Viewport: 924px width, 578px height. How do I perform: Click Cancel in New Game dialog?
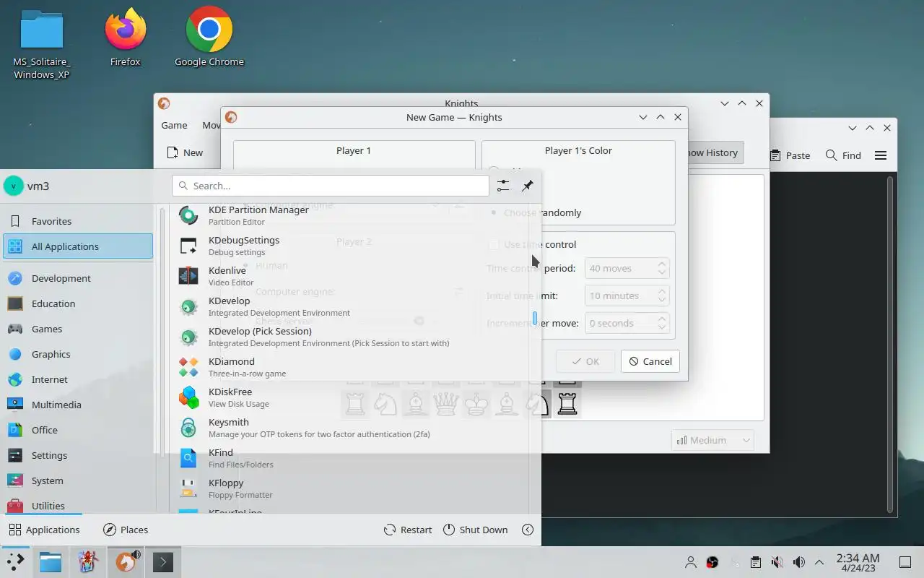pyautogui.click(x=650, y=361)
